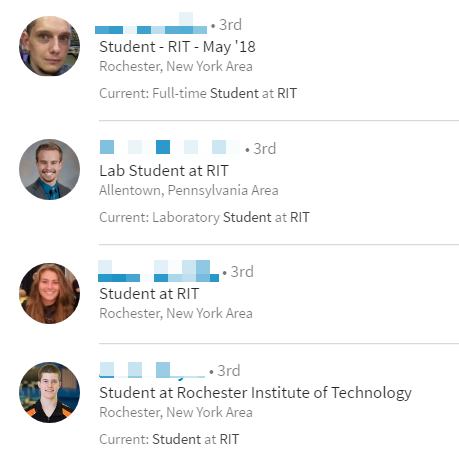The height and width of the screenshot is (462, 459).
Task: Click Rochester, New York Area under first result
Action: coord(176,66)
